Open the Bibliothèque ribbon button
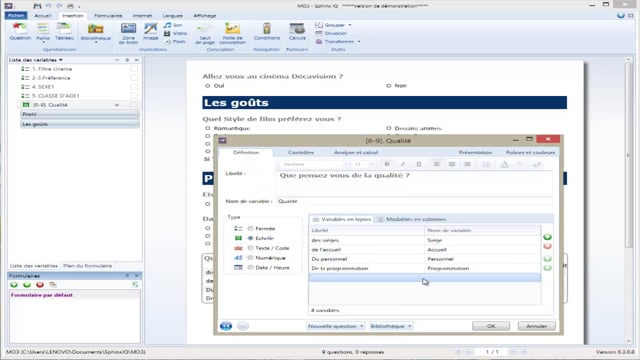Image resolution: width=640 pixels, height=360 pixels. (96, 33)
